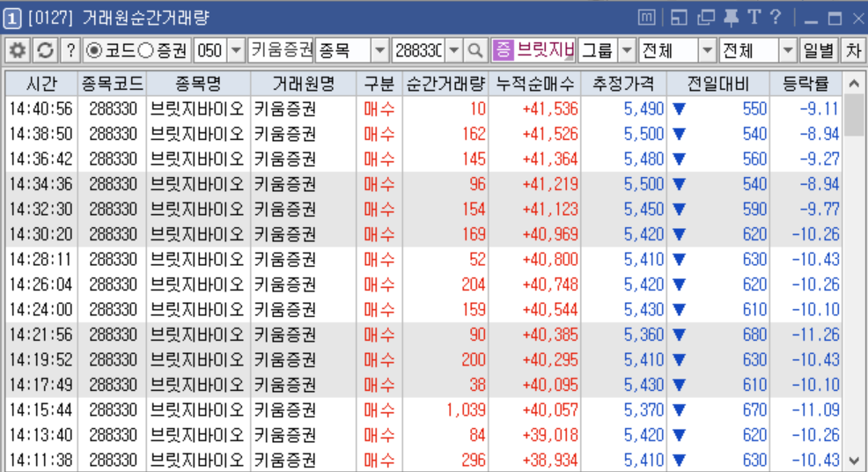Viewport: 868px width, 472px height.
Task: Click 매수 in the 14:32:30 row
Action: pos(379,210)
